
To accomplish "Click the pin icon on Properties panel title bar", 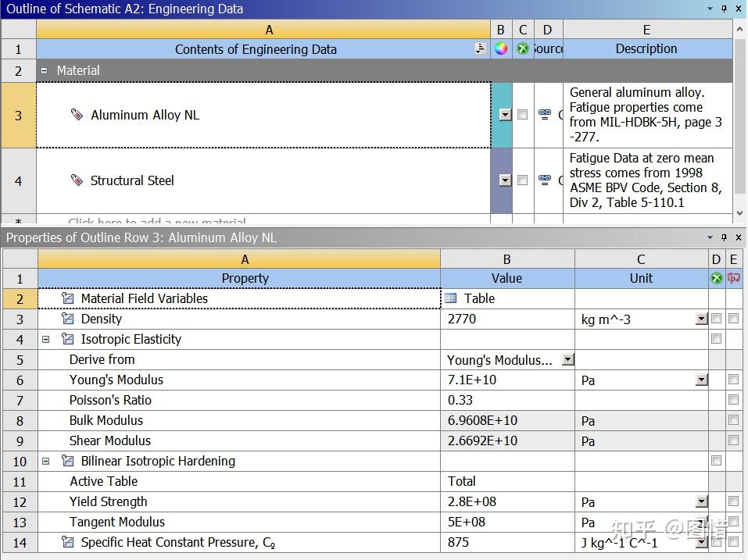I will pos(724,237).
